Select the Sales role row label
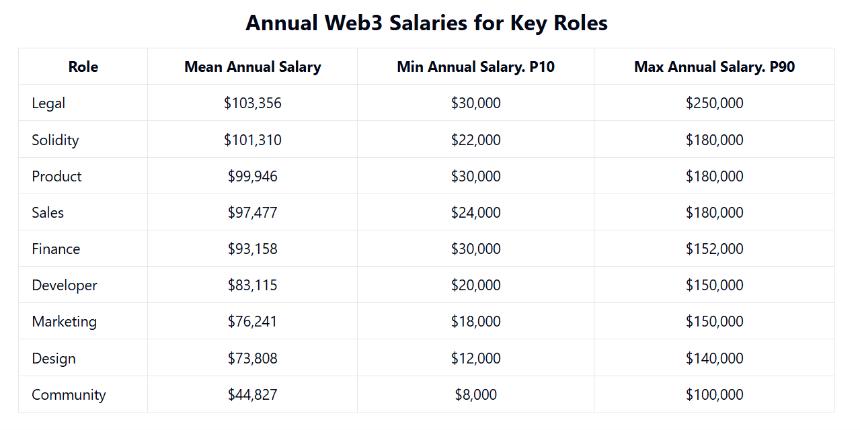The image size is (860, 430). coord(47,212)
